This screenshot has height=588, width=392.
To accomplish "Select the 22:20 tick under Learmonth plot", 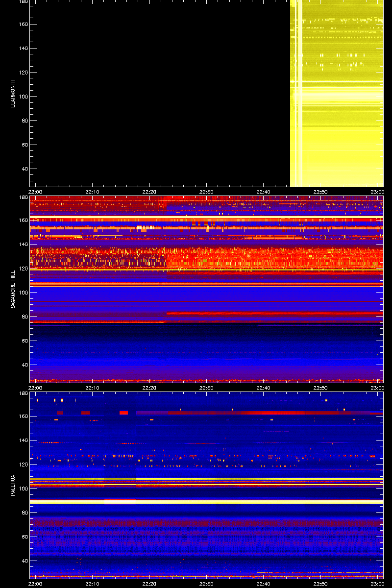I will point(149,192).
